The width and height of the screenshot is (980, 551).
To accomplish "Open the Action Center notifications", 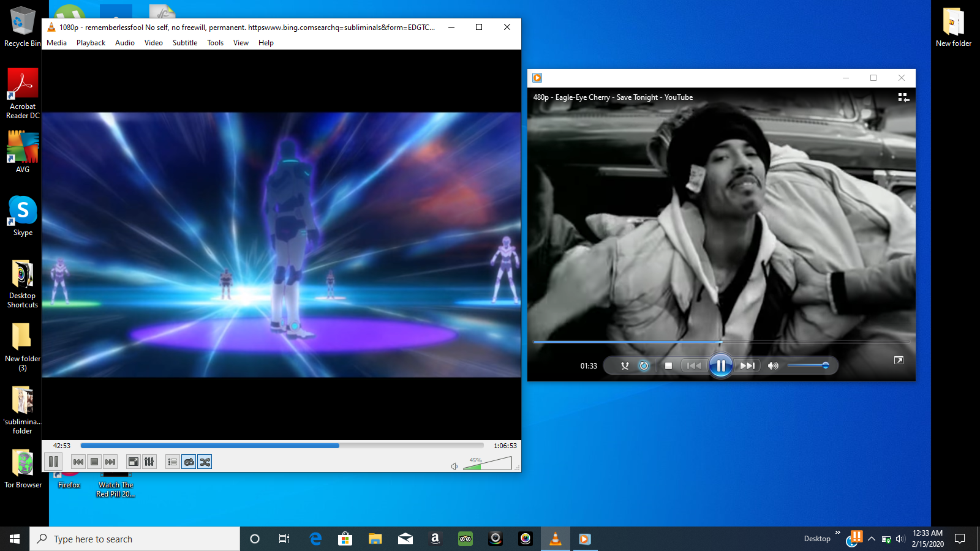I will [960, 539].
